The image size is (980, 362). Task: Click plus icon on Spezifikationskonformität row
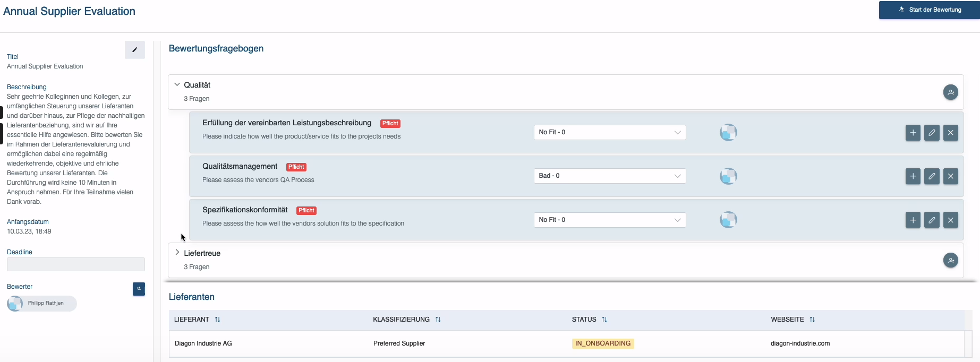913,220
